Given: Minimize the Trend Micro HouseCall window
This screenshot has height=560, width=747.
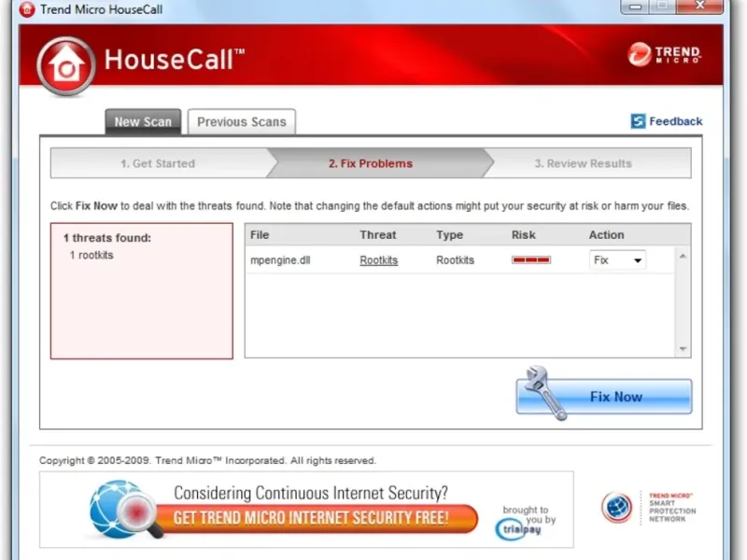Looking at the screenshot, I should tap(635, 7).
